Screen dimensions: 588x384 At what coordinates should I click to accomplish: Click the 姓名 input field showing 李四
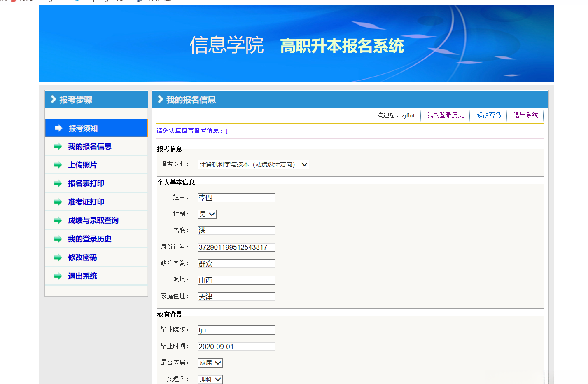pyautogui.click(x=236, y=197)
